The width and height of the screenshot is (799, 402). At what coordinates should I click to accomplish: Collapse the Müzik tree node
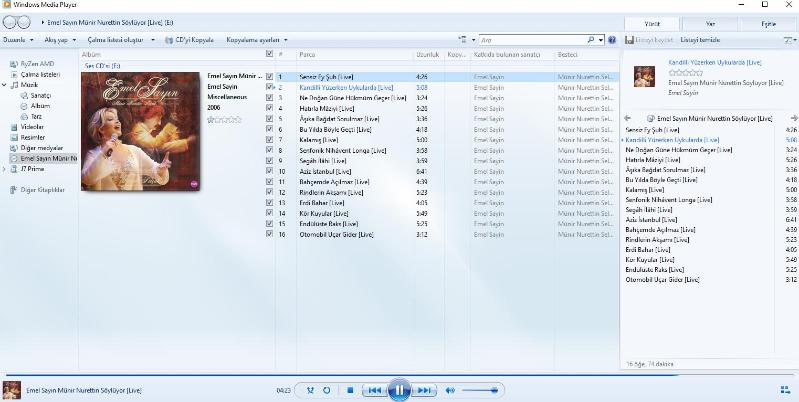(x=5, y=85)
